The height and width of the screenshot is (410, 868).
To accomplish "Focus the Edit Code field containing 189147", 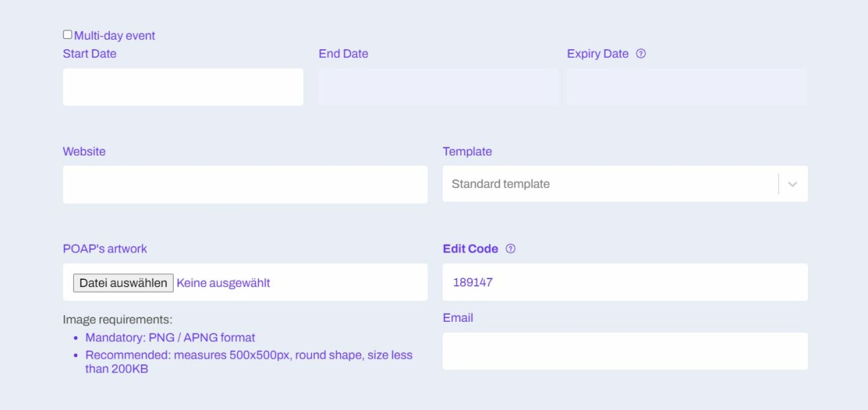I will click(625, 282).
